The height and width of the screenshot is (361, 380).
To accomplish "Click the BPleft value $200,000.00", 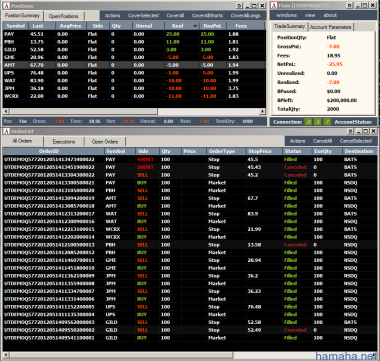I will point(342,100).
